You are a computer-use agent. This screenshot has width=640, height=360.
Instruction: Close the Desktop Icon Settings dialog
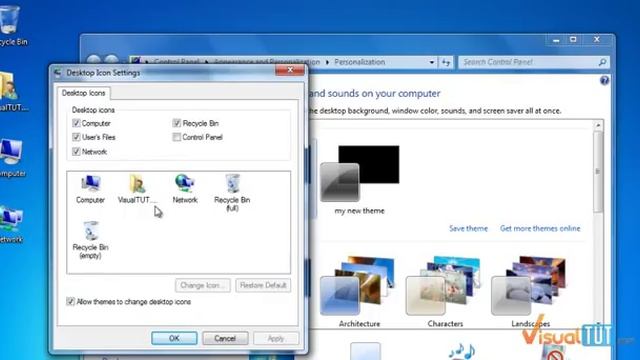[x=290, y=70]
